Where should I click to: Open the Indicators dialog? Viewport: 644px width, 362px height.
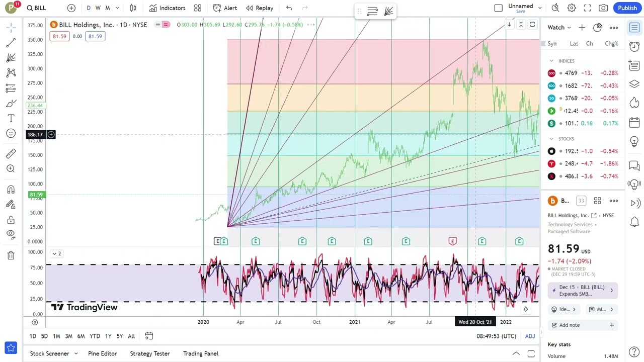(168, 8)
